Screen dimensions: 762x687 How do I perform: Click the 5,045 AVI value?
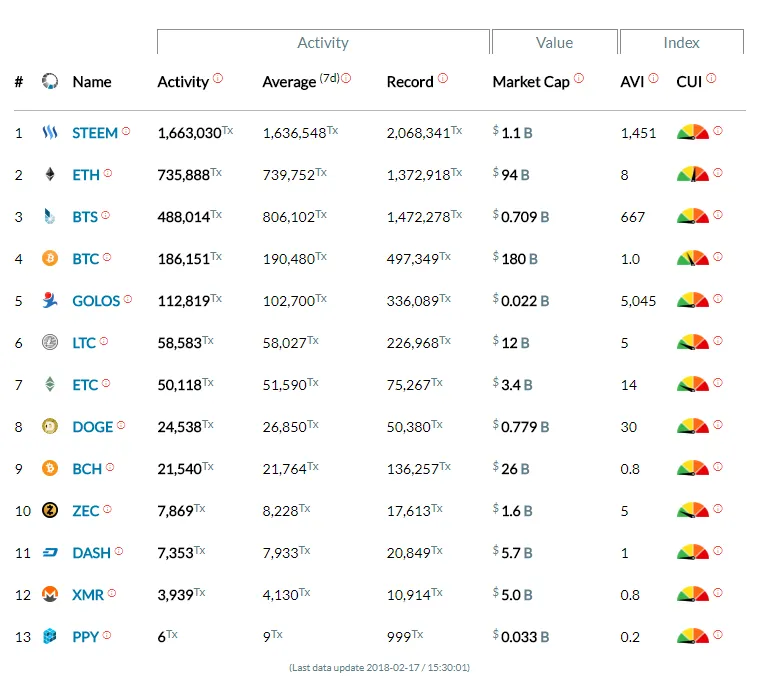638,301
